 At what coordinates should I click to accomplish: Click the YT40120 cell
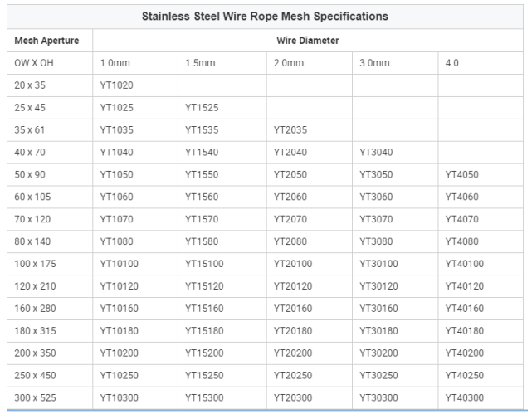[x=481, y=286]
